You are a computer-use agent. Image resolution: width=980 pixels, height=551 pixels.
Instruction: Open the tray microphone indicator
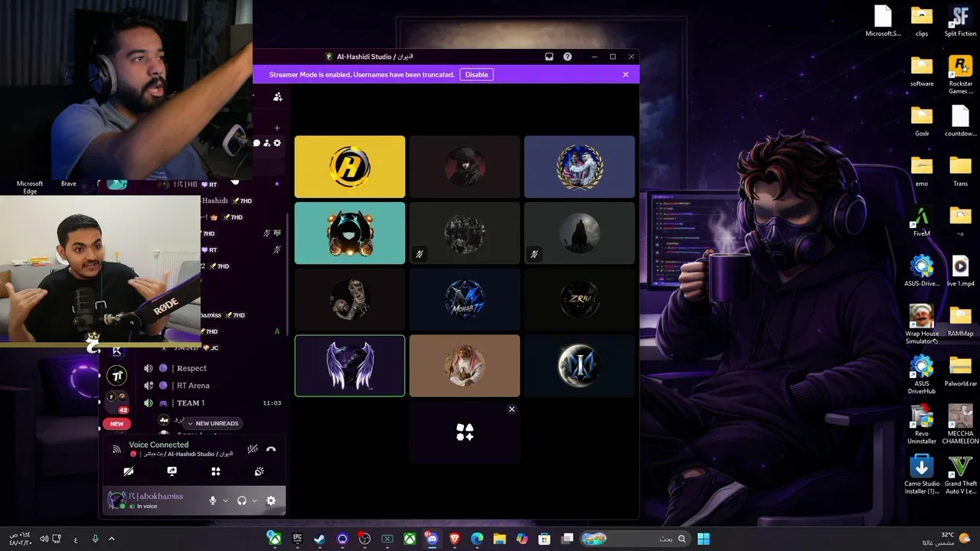point(95,539)
